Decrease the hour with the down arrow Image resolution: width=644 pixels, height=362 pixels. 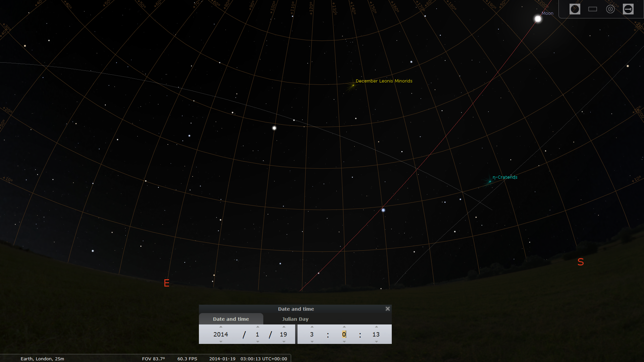point(312,342)
